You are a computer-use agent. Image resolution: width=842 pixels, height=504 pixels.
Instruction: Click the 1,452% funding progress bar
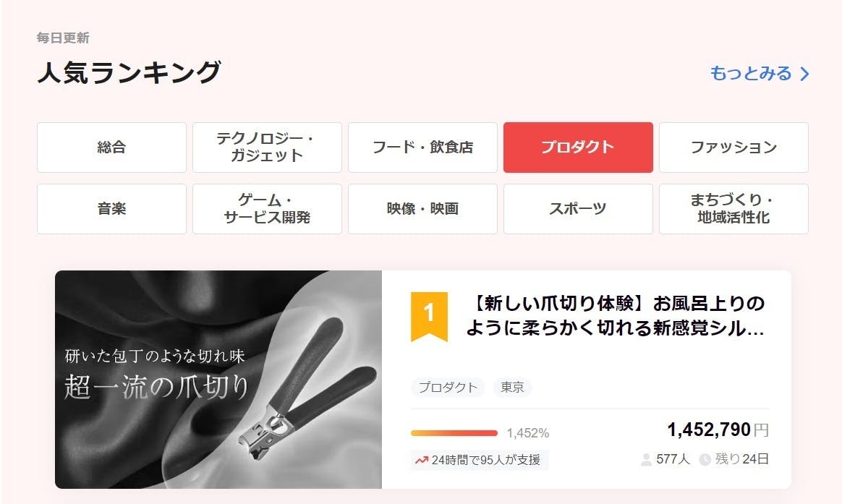coord(454,433)
